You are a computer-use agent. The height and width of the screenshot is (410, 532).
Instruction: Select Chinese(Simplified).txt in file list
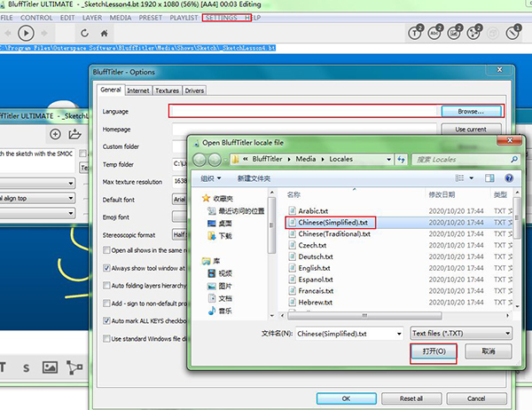pos(332,223)
